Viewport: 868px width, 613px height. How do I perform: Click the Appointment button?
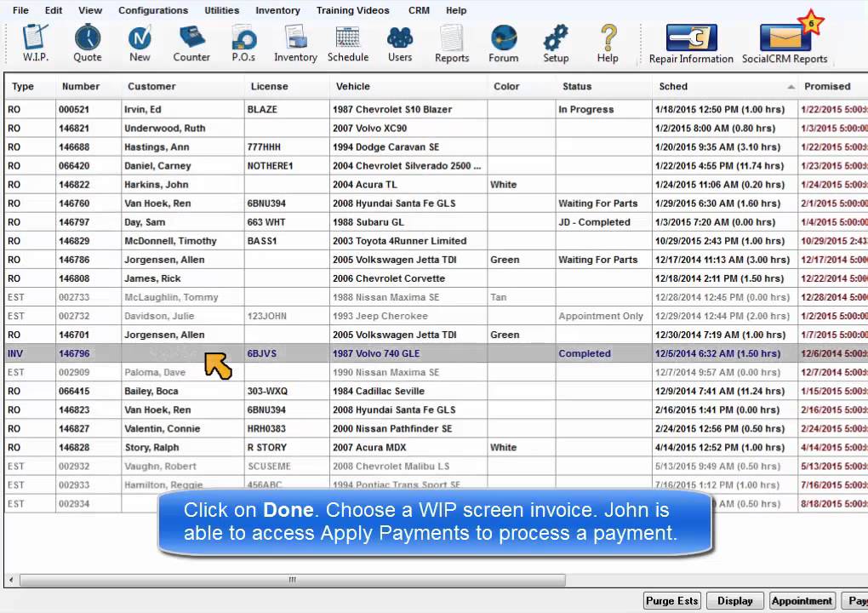tap(802, 600)
